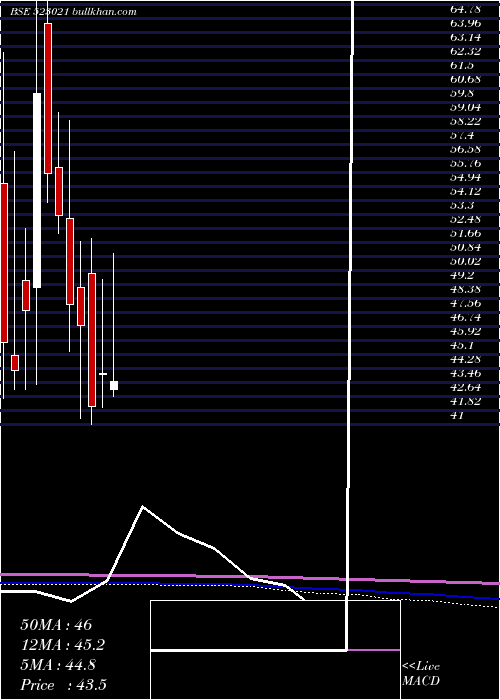The width and height of the screenshot is (500, 700).
Task: Select the 49.2 price level label
Action: click(x=462, y=275)
